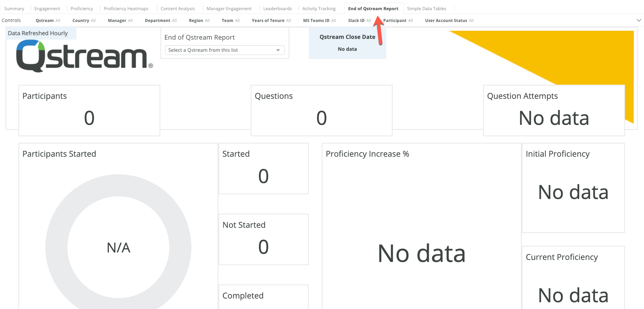This screenshot has width=644, height=309.
Task: Open the Team filter control
Action: (231, 21)
